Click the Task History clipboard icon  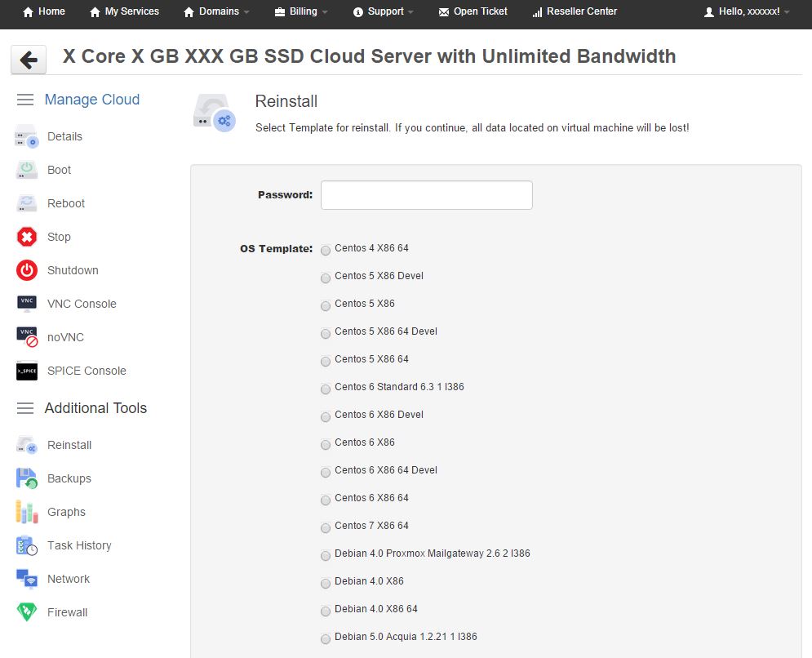click(27, 545)
